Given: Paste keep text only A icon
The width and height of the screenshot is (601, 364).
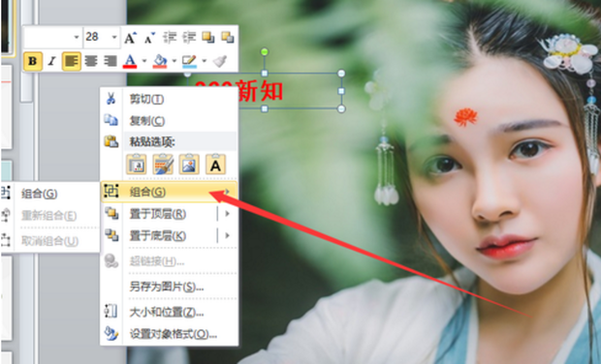Looking at the screenshot, I should (x=216, y=165).
